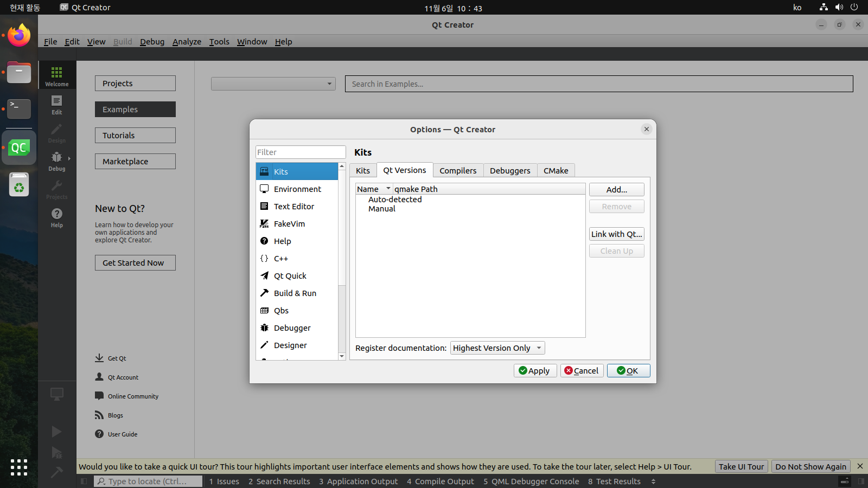Apply the options changes
Viewport: 868px width, 488px height.
point(535,370)
